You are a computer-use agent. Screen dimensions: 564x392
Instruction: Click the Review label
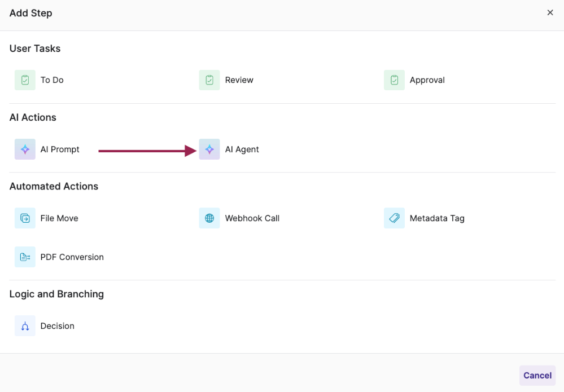coord(239,80)
